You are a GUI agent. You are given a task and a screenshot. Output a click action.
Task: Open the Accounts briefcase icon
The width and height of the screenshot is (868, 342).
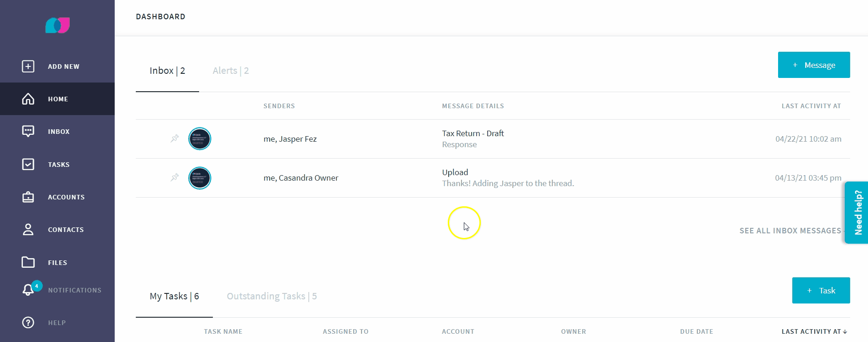tap(28, 197)
